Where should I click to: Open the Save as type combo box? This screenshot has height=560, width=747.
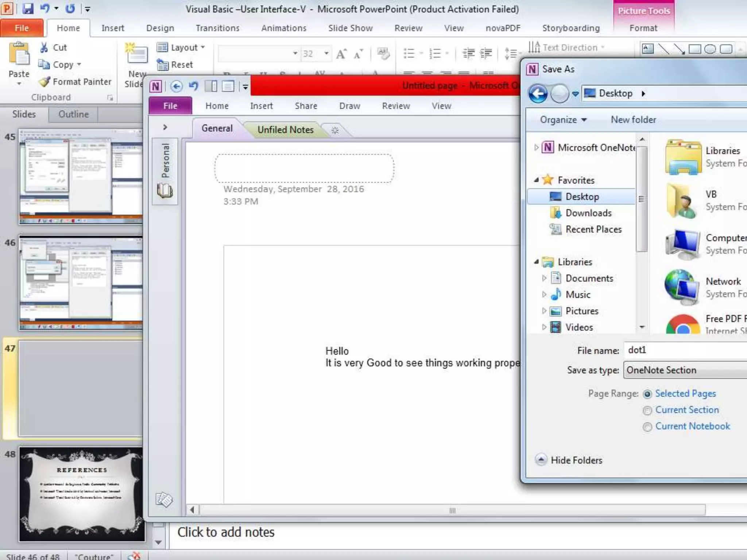point(686,370)
